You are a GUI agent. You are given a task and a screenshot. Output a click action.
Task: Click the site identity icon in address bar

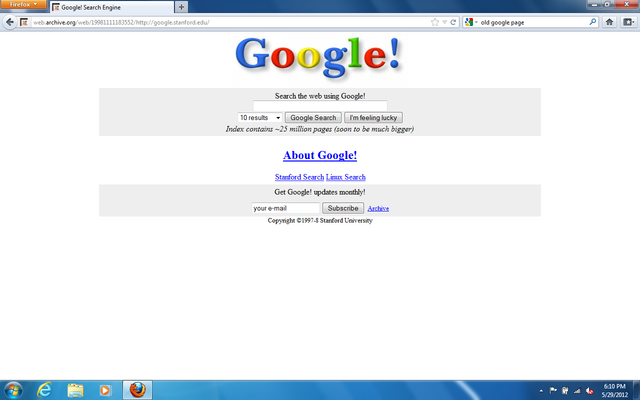(x=24, y=22)
